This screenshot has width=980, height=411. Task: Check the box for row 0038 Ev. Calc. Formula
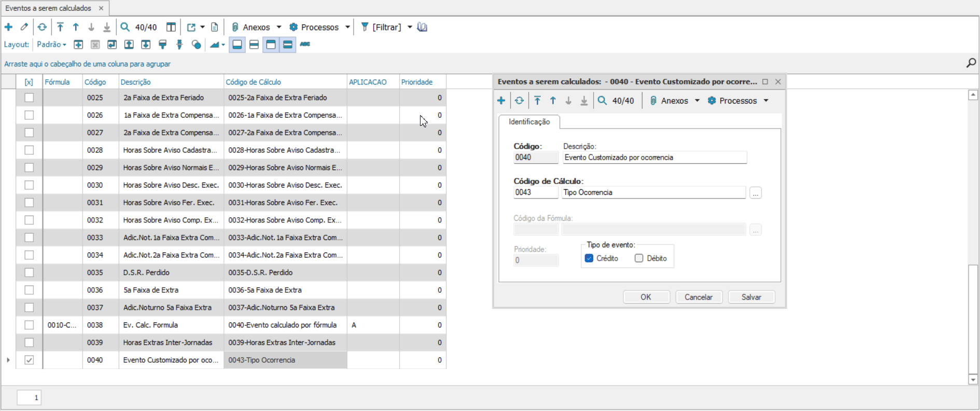click(x=29, y=325)
